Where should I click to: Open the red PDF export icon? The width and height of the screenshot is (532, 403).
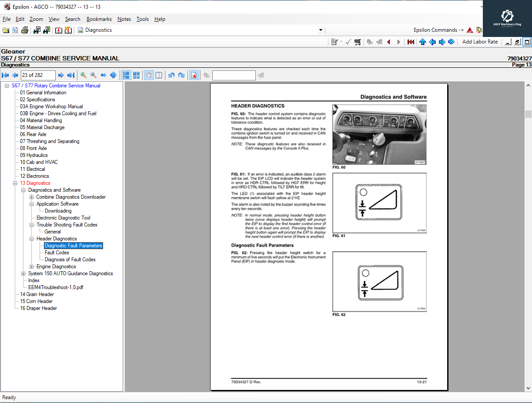(x=194, y=75)
